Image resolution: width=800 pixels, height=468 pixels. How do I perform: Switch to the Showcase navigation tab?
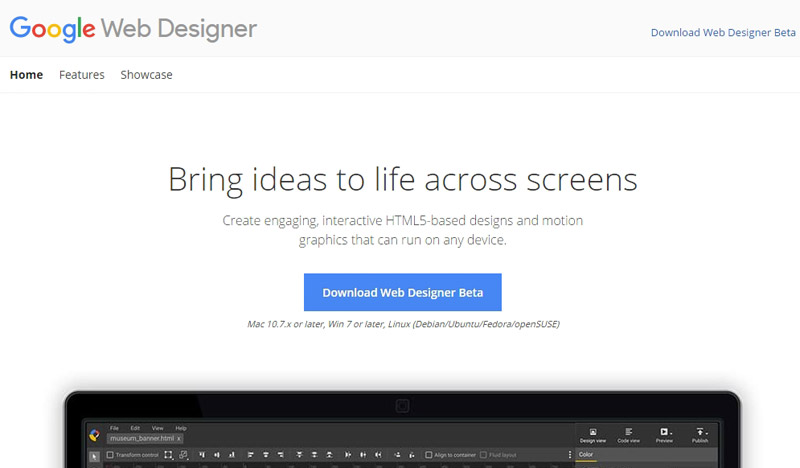(x=146, y=75)
